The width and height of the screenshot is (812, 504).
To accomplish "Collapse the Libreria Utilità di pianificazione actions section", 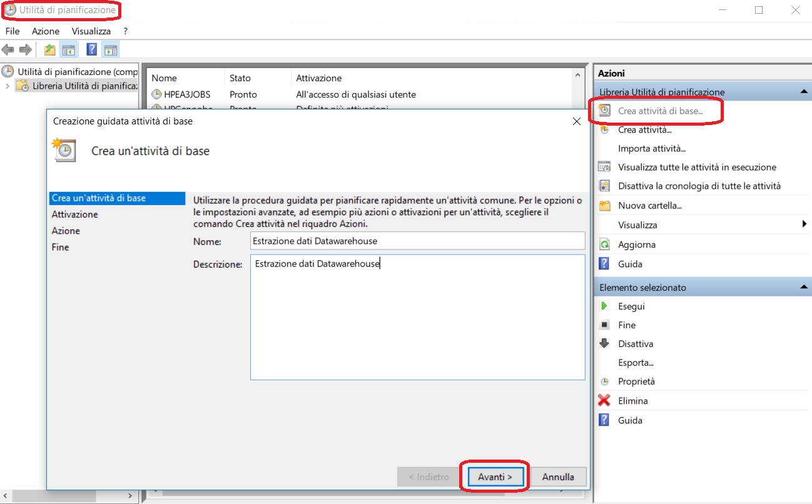I will coord(803,92).
